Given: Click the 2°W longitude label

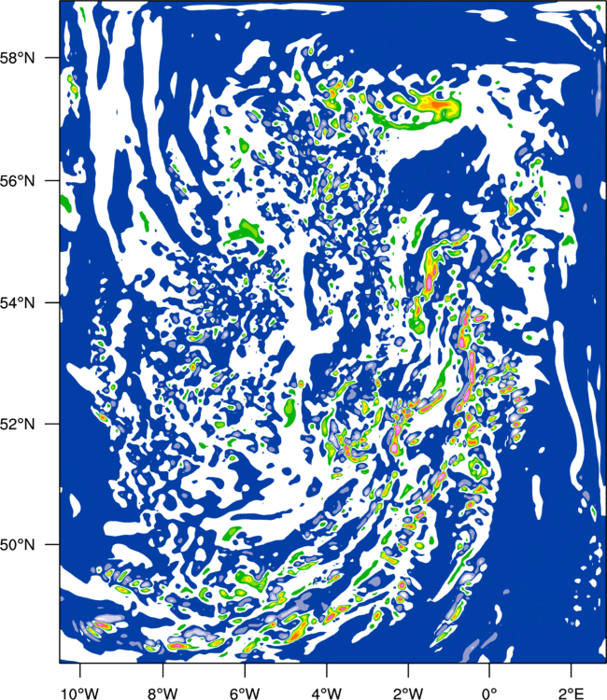Looking at the screenshot, I should pyautogui.click(x=408, y=693).
